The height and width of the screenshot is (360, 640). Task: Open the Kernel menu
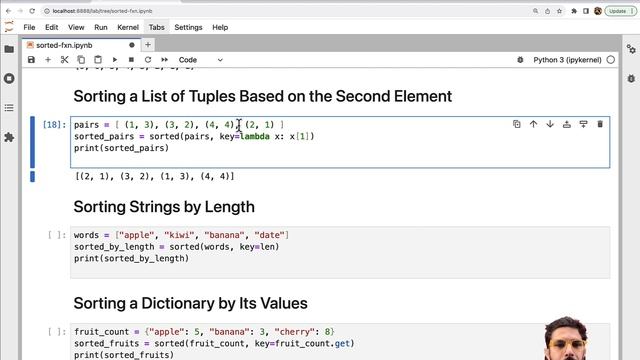[128, 27]
